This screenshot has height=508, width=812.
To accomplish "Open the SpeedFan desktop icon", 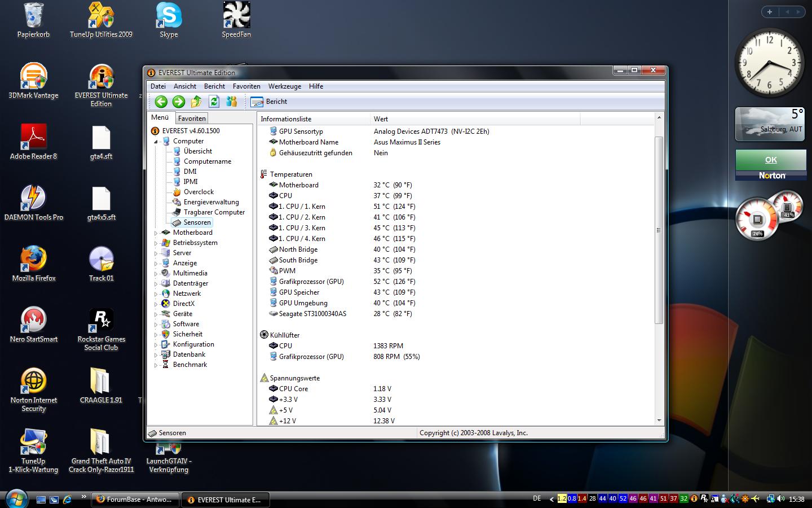I will [x=236, y=21].
